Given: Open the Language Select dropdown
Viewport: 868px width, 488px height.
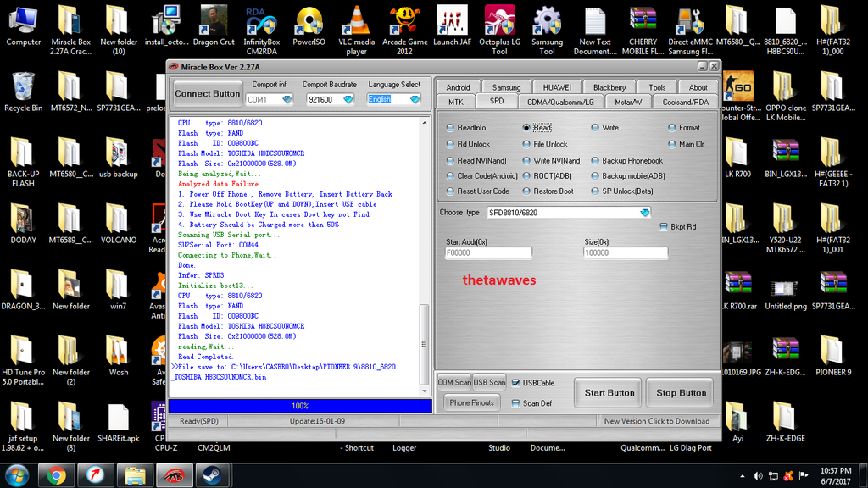Looking at the screenshot, I should (415, 100).
